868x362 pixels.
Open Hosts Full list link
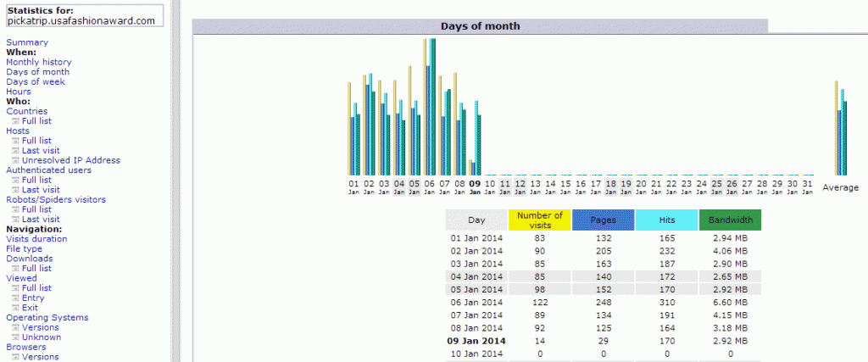tap(36, 141)
